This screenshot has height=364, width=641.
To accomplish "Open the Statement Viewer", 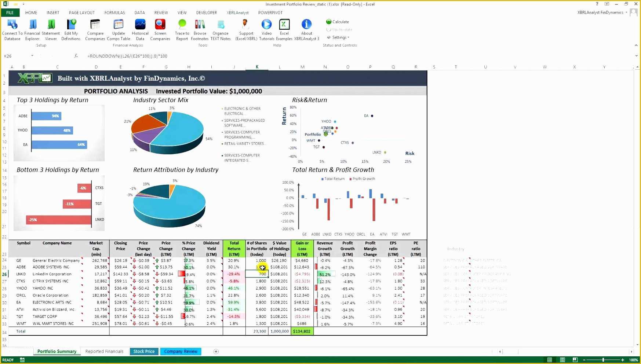I will click(51, 30).
